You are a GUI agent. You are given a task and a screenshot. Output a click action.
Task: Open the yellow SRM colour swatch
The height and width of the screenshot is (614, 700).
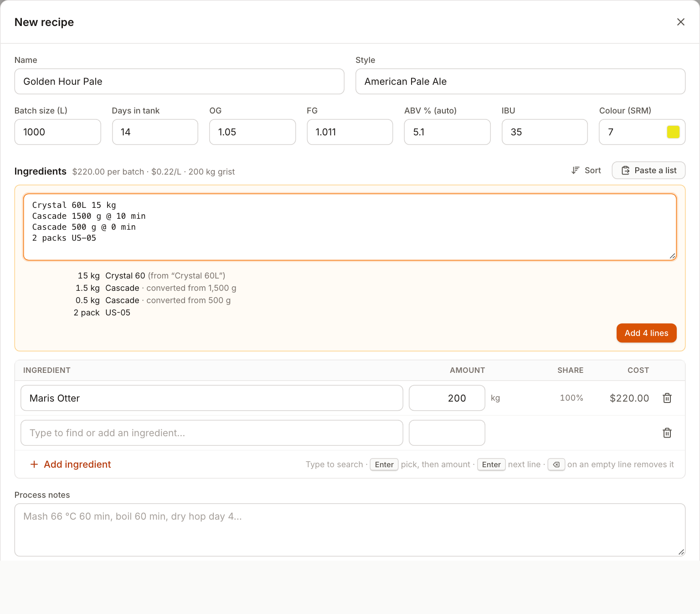[673, 132]
